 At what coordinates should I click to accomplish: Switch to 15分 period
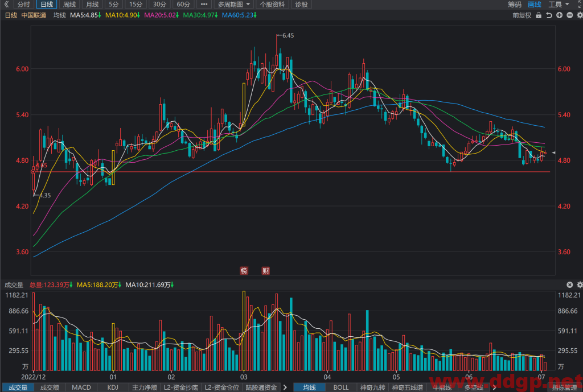(136, 5)
